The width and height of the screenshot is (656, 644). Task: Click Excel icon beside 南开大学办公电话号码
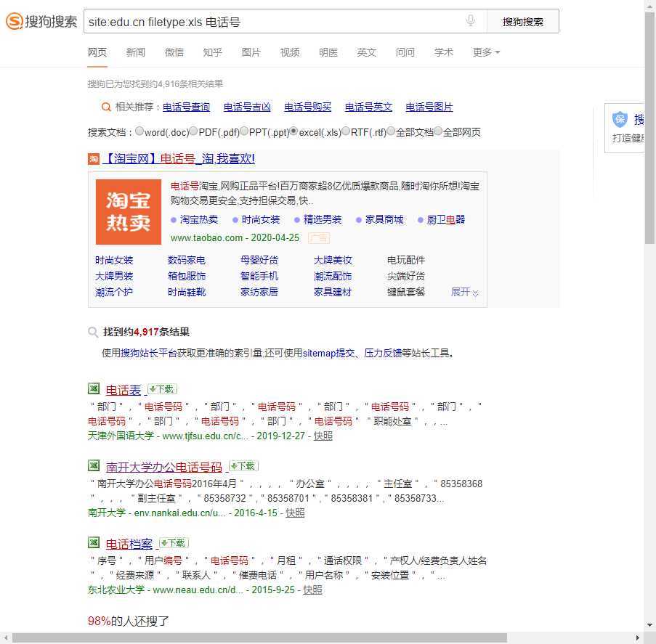pyautogui.click(x=94, y=465)
